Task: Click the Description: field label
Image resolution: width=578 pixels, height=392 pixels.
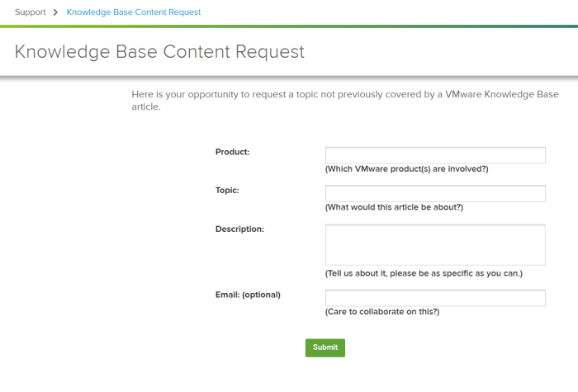Action: [239, 229]
